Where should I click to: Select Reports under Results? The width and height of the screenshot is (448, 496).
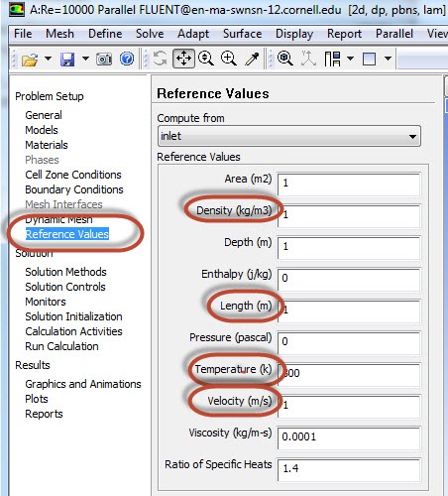pyautogui.click(x=44, y=414)
